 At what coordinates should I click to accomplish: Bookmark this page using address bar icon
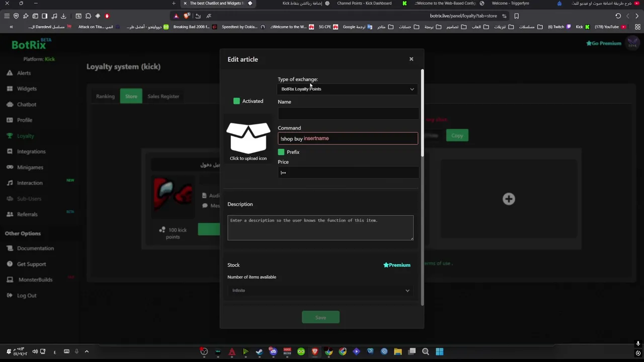point(516,16)
